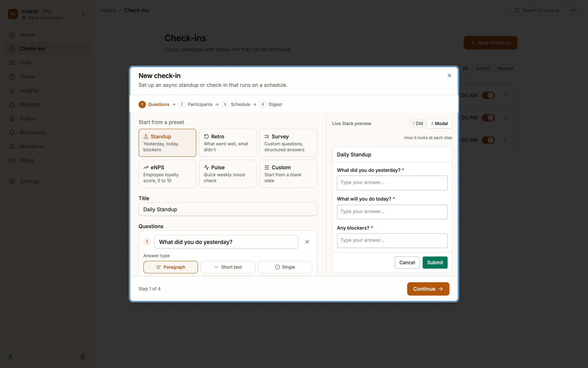The width and height of the screenshot is (588, 368).
Task: Expand the Initech workspace switcher
Action: 83,14
